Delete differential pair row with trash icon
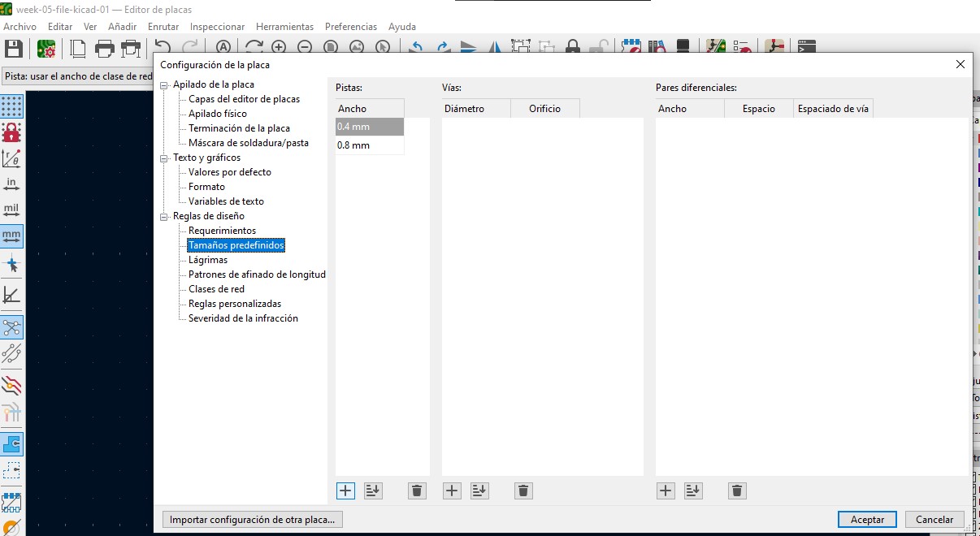 [x=737, y=491]
